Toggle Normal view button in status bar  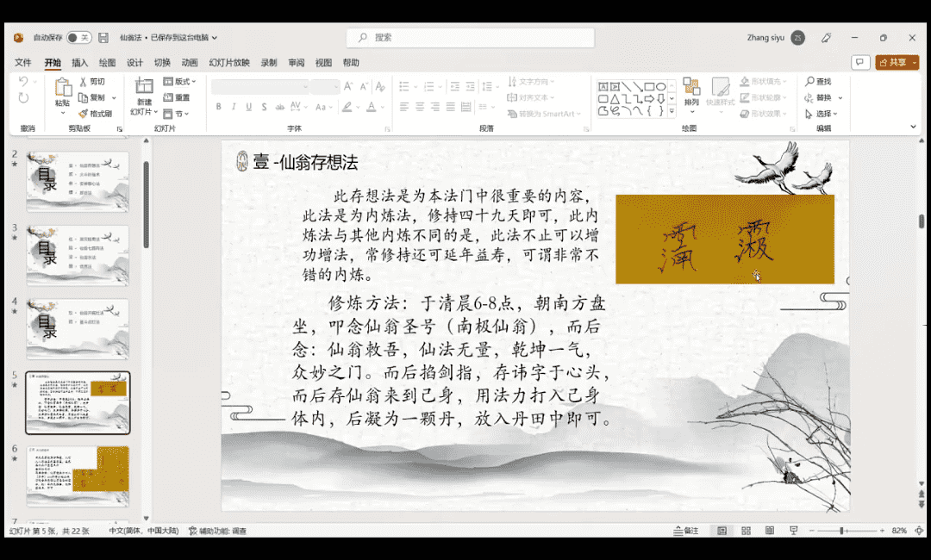722,531
